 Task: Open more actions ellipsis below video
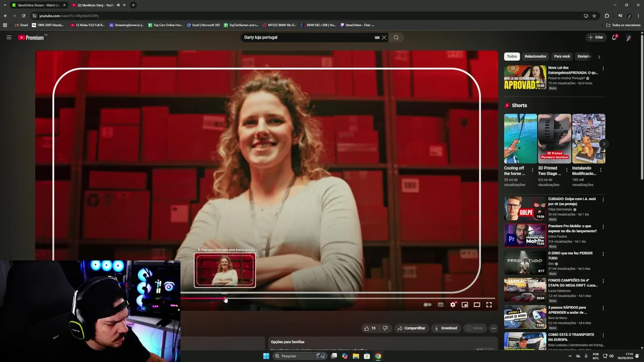point(494,328)
